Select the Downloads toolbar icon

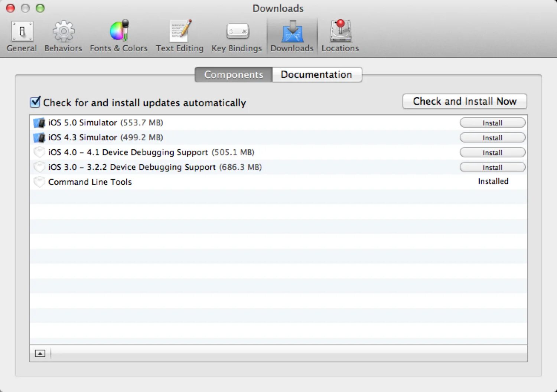[x=292, y=36]
